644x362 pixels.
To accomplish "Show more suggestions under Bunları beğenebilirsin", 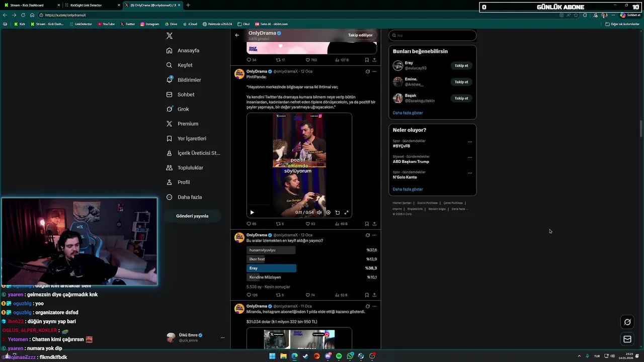I will click(408, 113).
